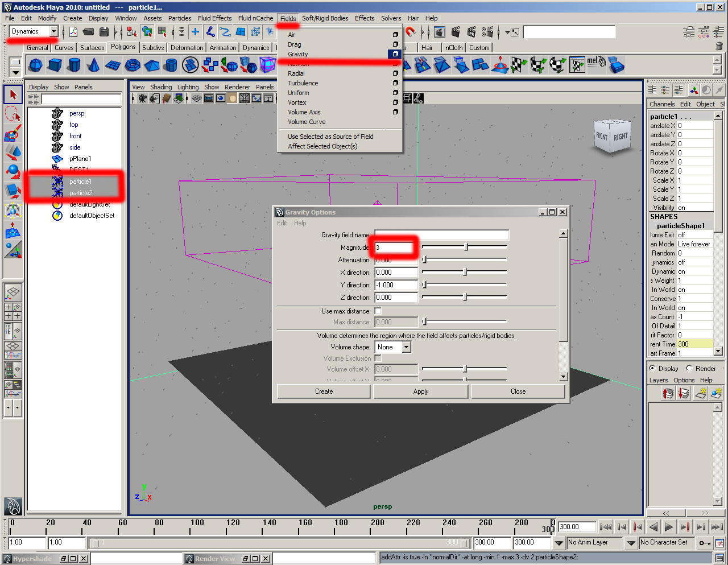Toggle the snap to magnet icon
This screenshot has width=728, height=565.
click(410, 32)
